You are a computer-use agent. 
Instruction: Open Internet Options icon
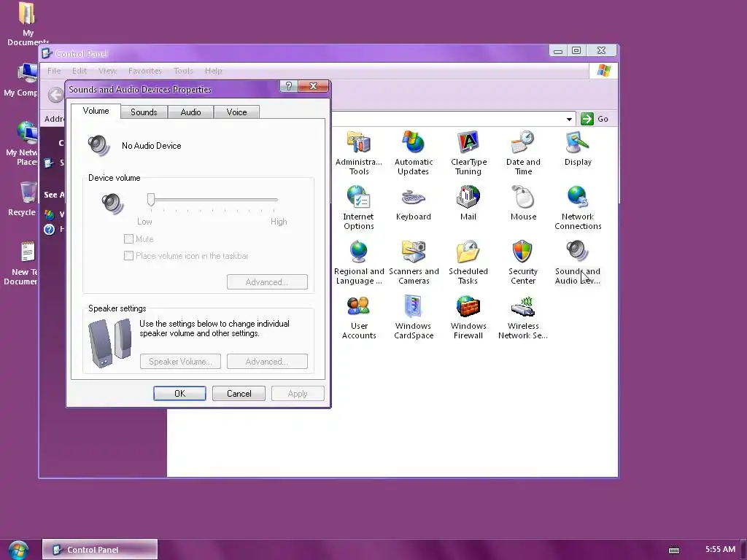click(359, 208)
